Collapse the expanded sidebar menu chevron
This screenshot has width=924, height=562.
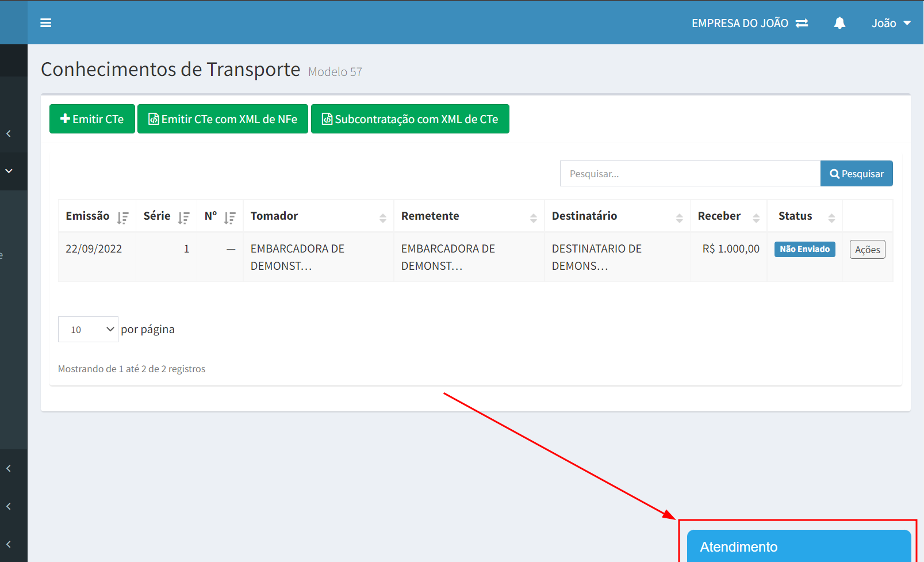pyautogui.click(x=9, y=171)
